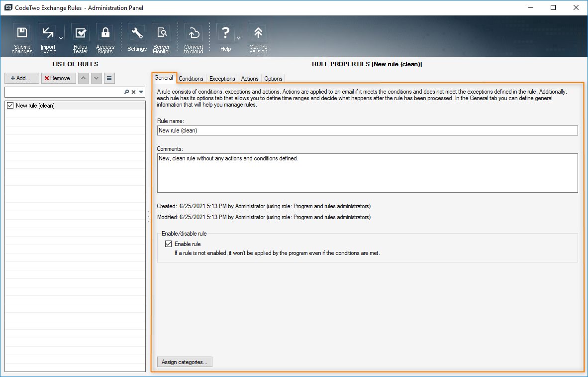Click Assign categories... button
588x377 pixels.
click(x=185, y=362)
